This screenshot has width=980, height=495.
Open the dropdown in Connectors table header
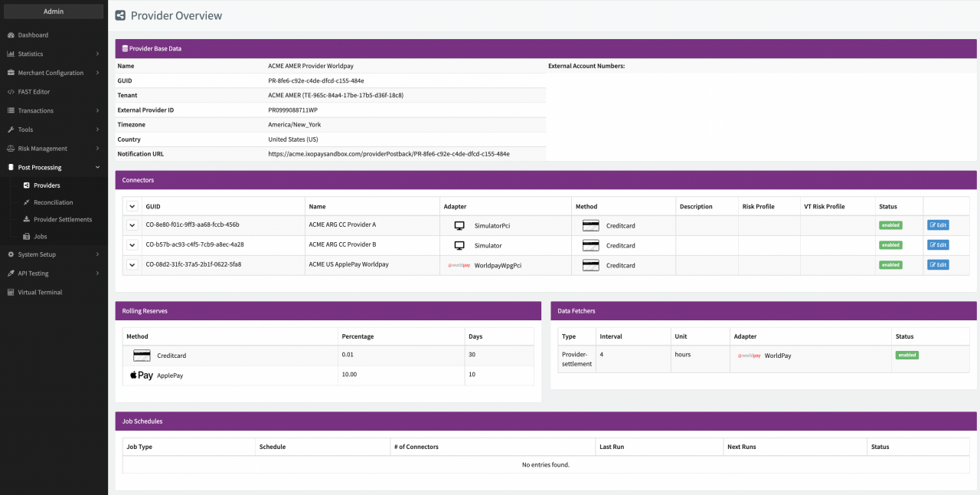pyautogui.click(x=132, y=207)
